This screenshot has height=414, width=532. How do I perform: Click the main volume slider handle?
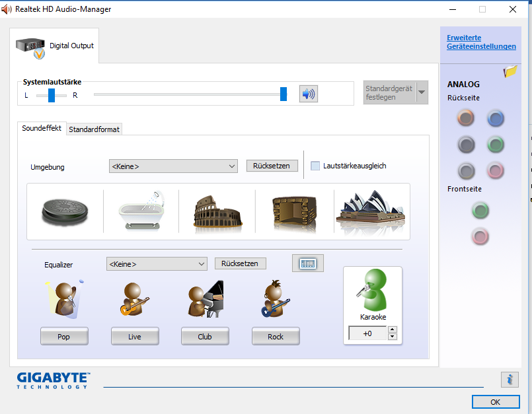pos(284,94)
